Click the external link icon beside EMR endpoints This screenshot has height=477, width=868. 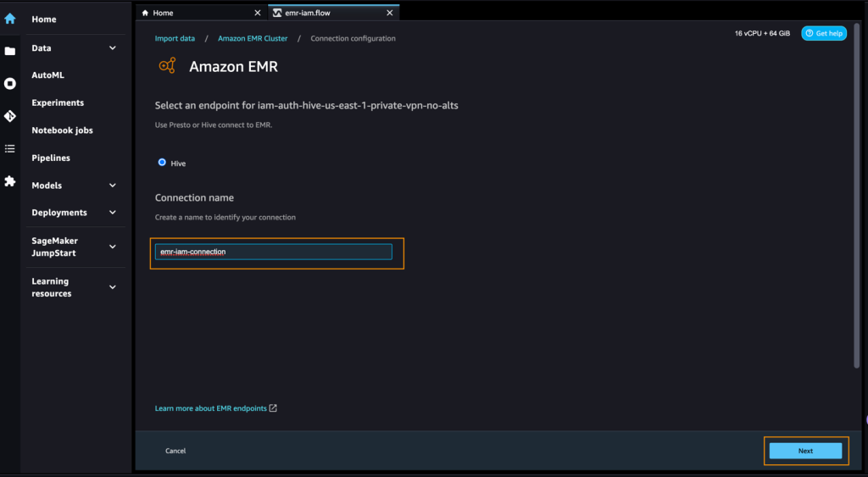273,408
